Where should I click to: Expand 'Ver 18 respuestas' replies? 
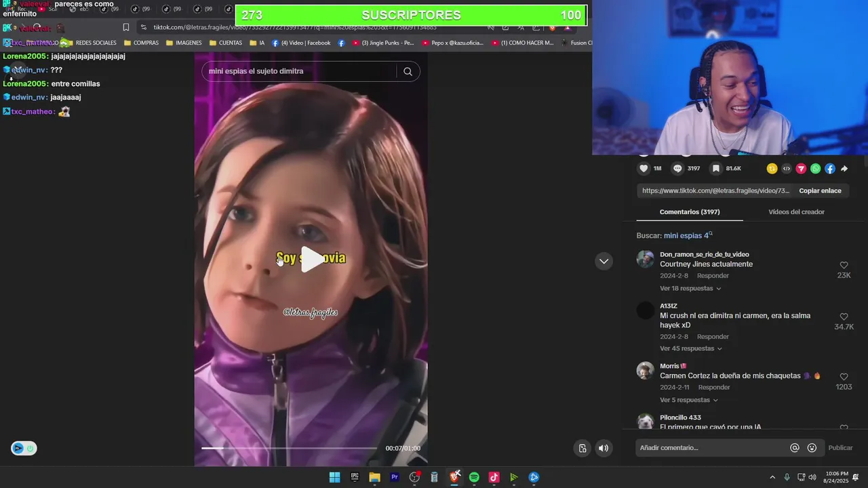(x=690, y=289)
